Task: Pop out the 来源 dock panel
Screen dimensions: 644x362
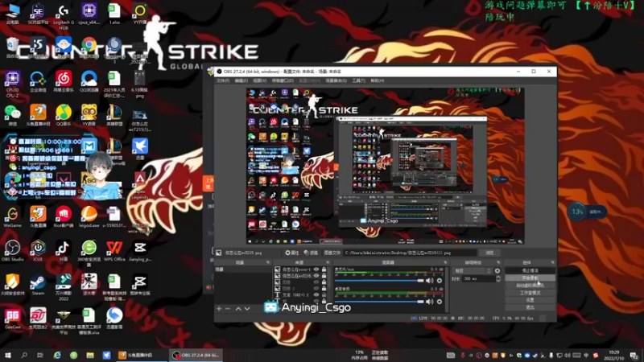Action: (328, 262)
